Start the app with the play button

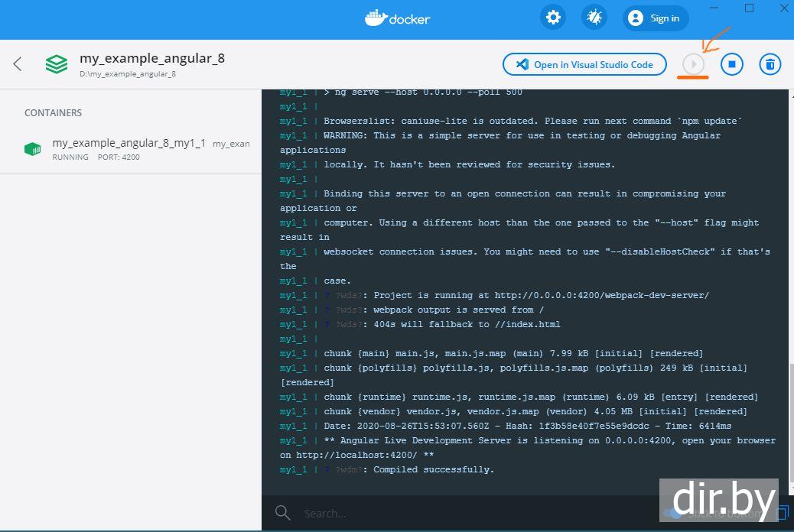[694, 64]
